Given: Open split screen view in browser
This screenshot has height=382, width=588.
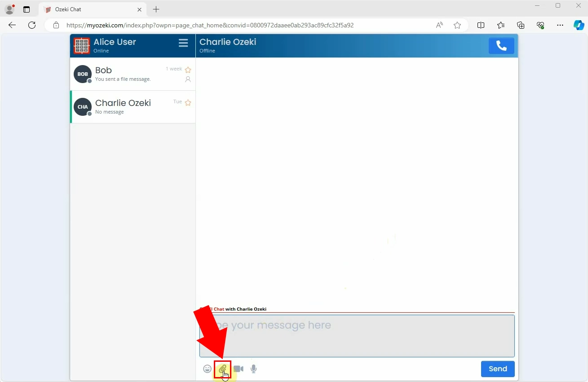Looking at the screenshot, I should 481,25.
